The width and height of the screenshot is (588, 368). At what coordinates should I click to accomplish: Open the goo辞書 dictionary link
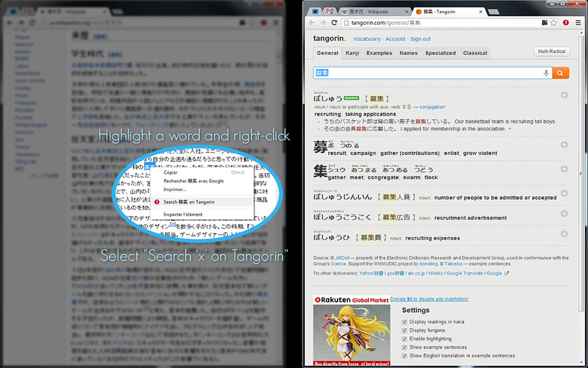click(395, 273)
